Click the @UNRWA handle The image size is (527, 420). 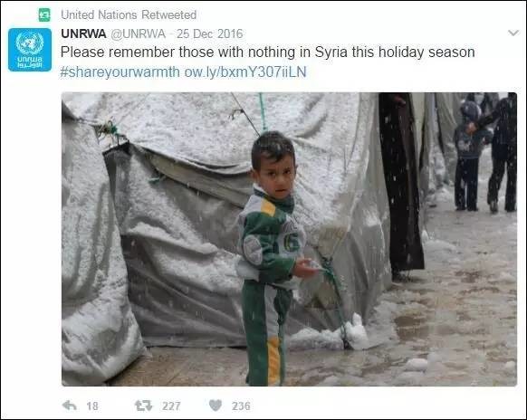tap(139, 33)
